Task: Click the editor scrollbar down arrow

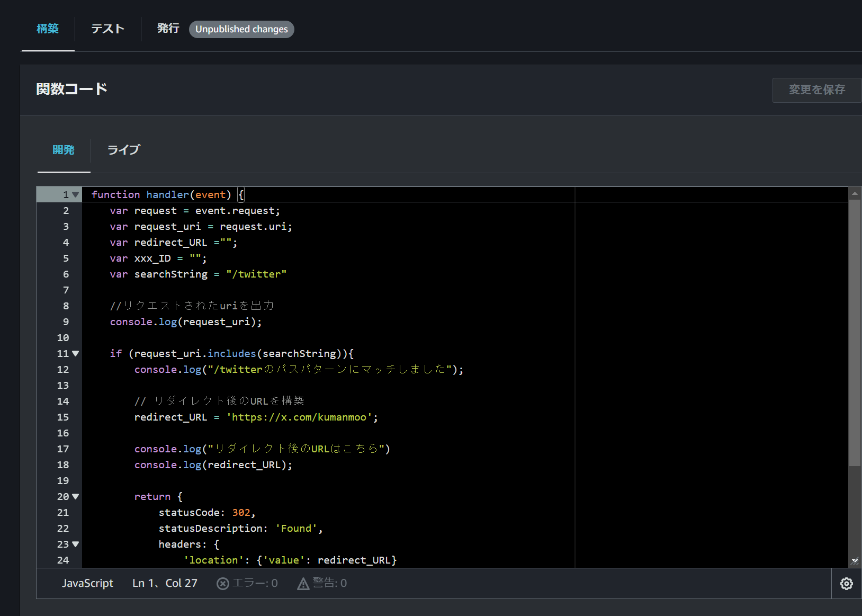Action: 855,561
